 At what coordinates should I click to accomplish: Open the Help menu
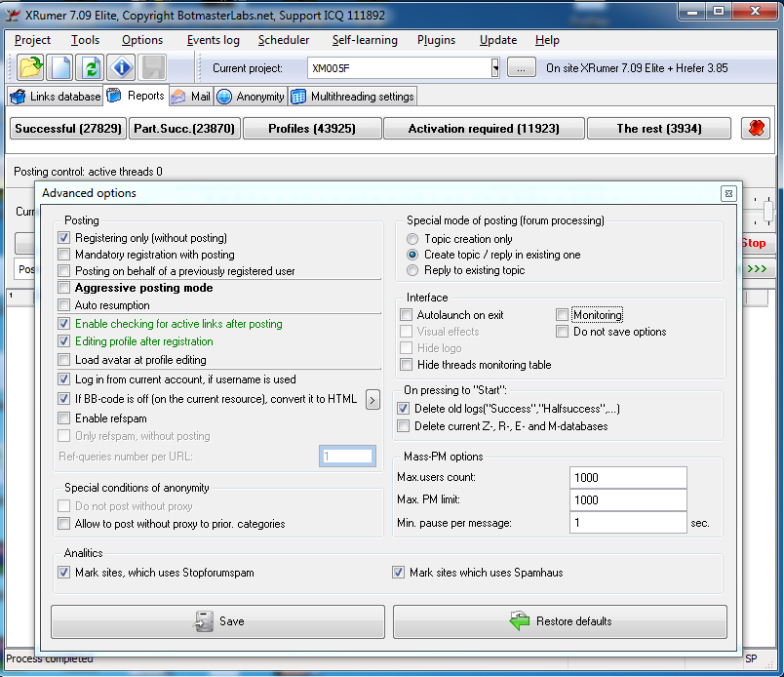pos(547,40)
